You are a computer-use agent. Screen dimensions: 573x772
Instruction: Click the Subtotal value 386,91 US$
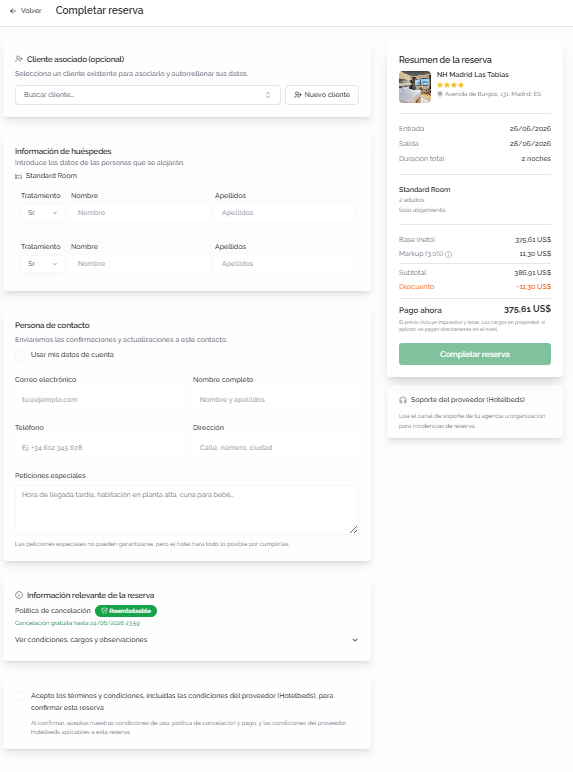coord(533,273)
